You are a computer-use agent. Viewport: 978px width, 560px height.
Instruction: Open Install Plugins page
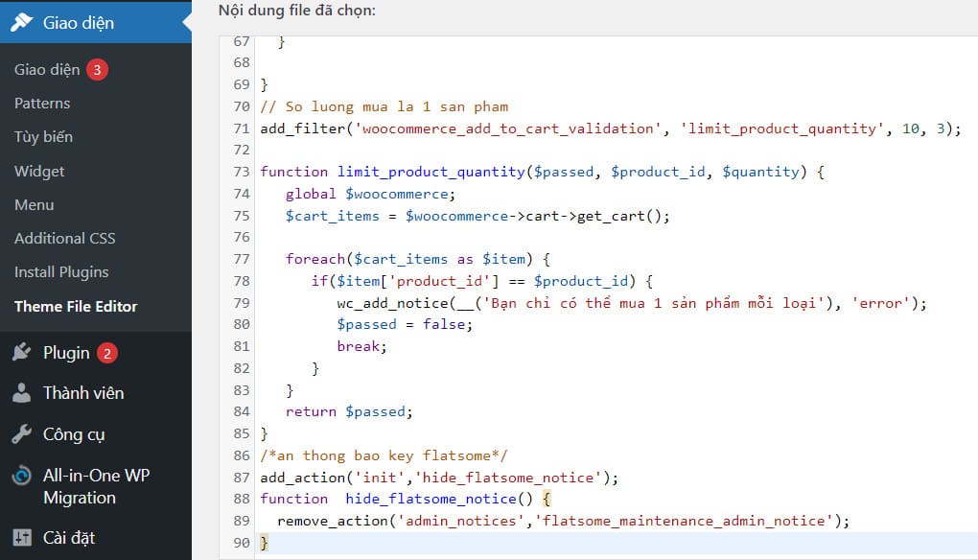[61, 272]
